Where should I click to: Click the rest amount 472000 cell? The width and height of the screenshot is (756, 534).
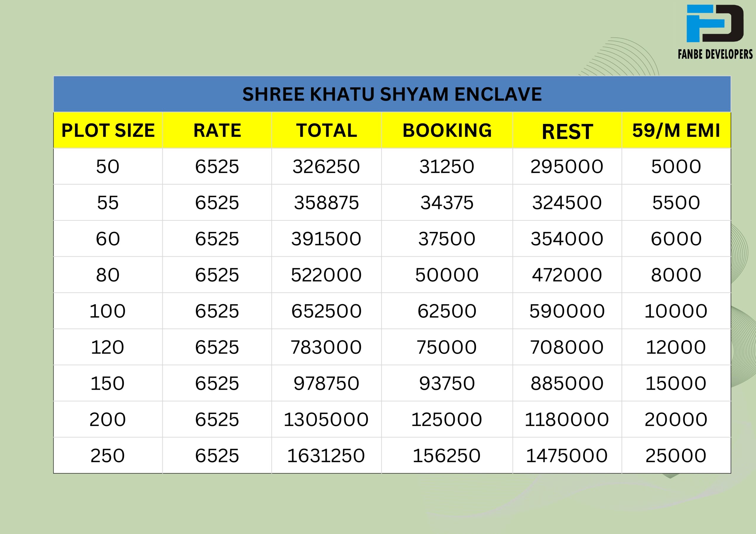(567, 275)
